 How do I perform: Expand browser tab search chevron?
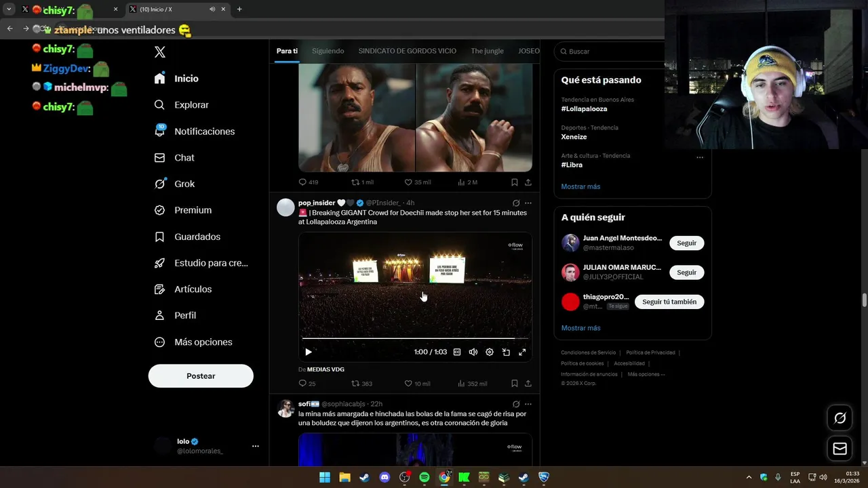click(x=9, y=9)
